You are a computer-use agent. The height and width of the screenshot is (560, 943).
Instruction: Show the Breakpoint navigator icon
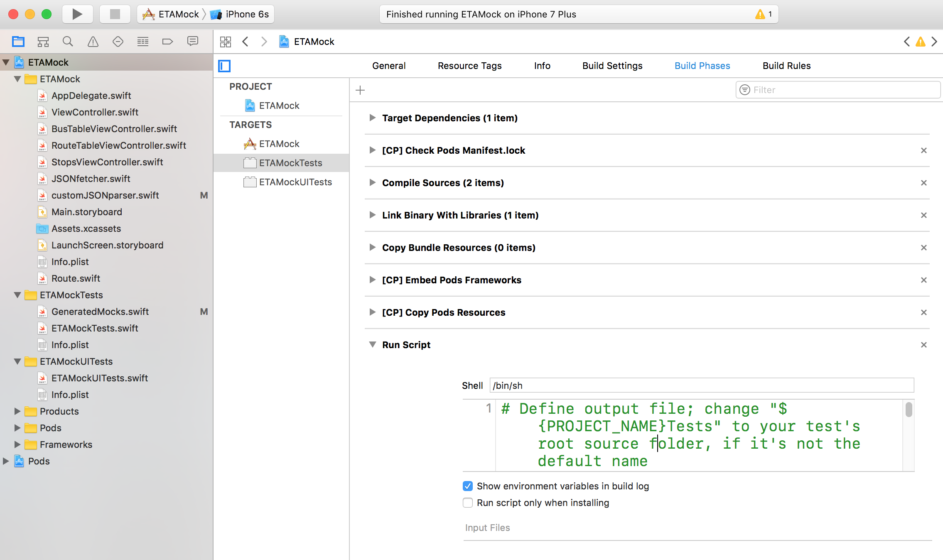tap(167, 42)
